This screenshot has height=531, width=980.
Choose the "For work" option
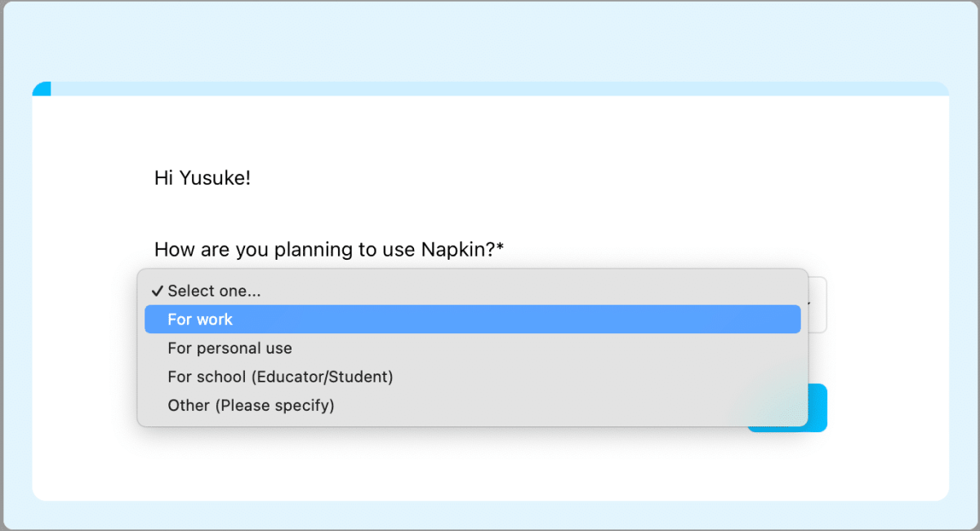pos(200,319)
